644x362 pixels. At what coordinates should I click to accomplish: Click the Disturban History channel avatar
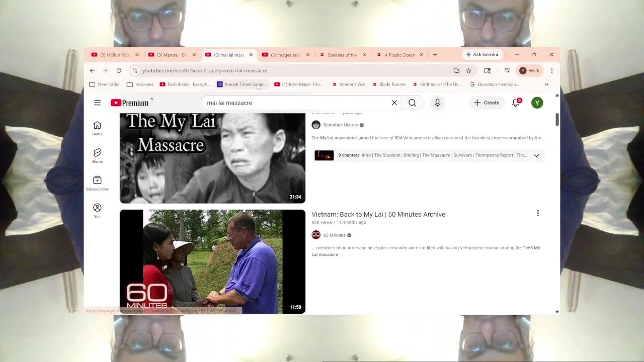click(316, 125)
